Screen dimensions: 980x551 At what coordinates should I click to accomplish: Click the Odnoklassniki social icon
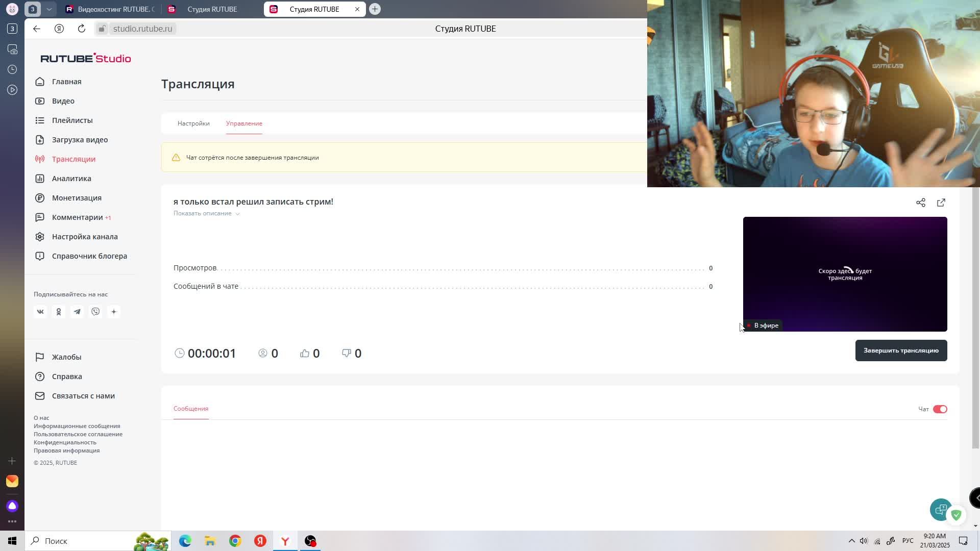click(x=59, y=312)
